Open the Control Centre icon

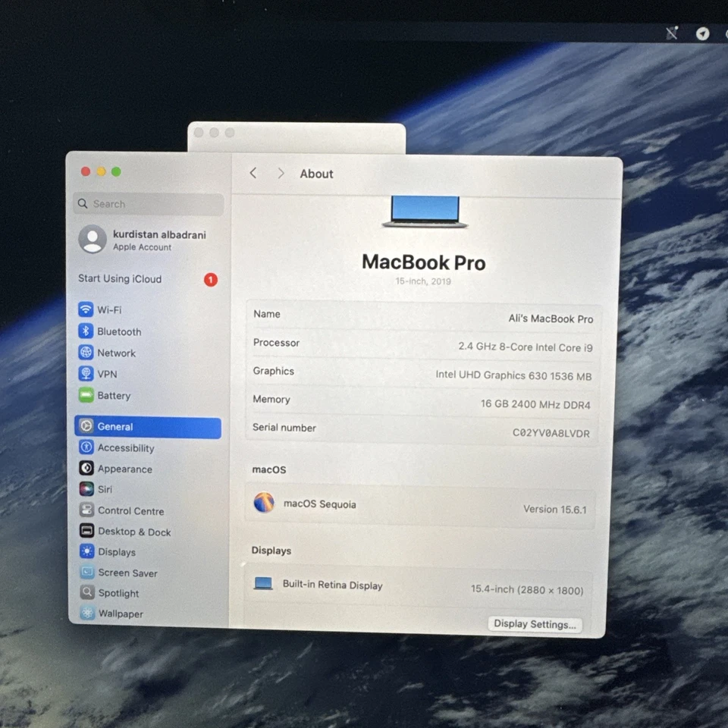coord(86,510)
